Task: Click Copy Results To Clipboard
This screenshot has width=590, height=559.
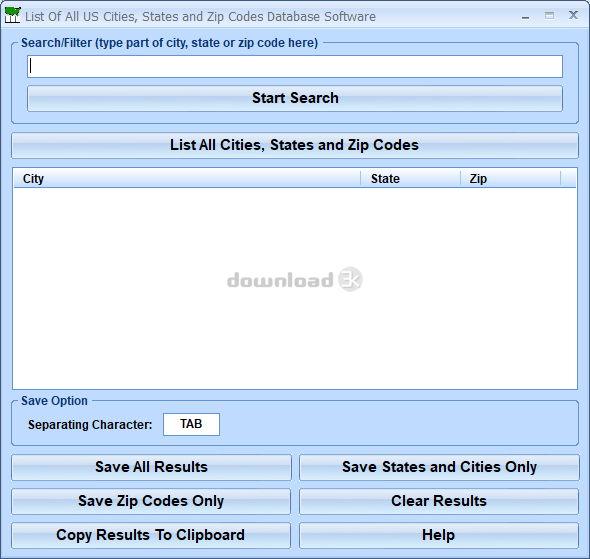Action: coord(151,535)
